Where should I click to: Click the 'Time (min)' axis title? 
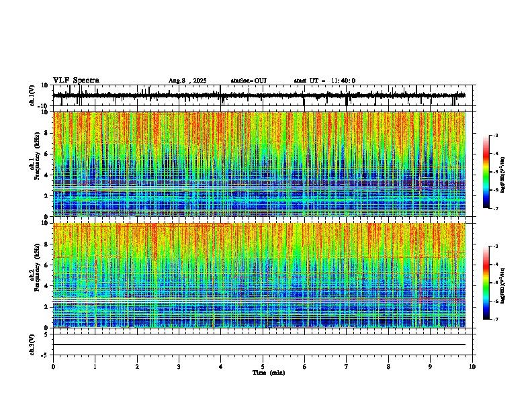(269, 373)
